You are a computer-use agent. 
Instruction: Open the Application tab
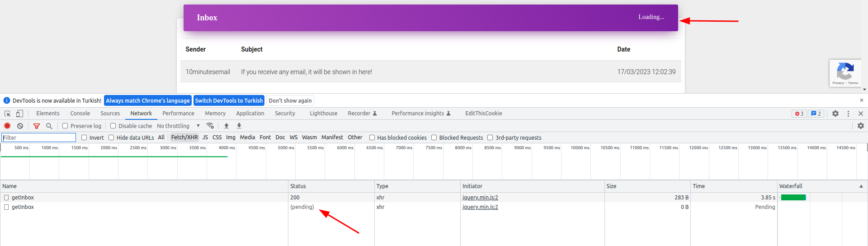250,114
